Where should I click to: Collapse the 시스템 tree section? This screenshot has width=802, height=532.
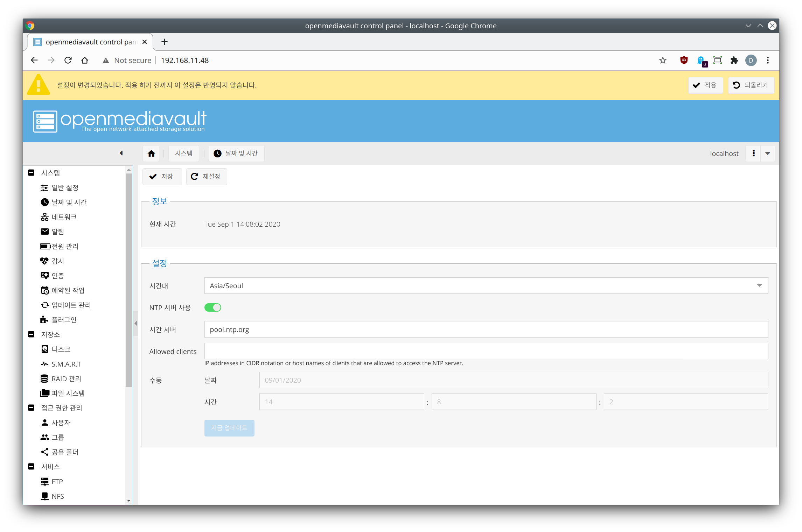pos(31,173)
